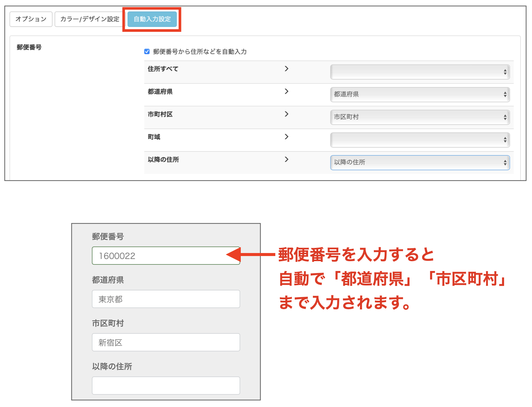Click the 市区町村 field showing 新宿区

166,342
